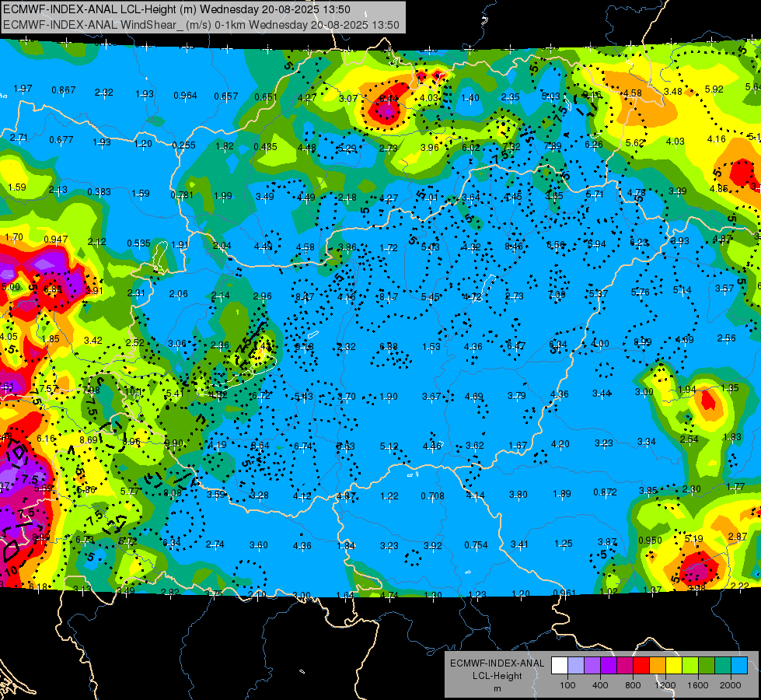Click the wind shear value '0.657'

(226, 96)
